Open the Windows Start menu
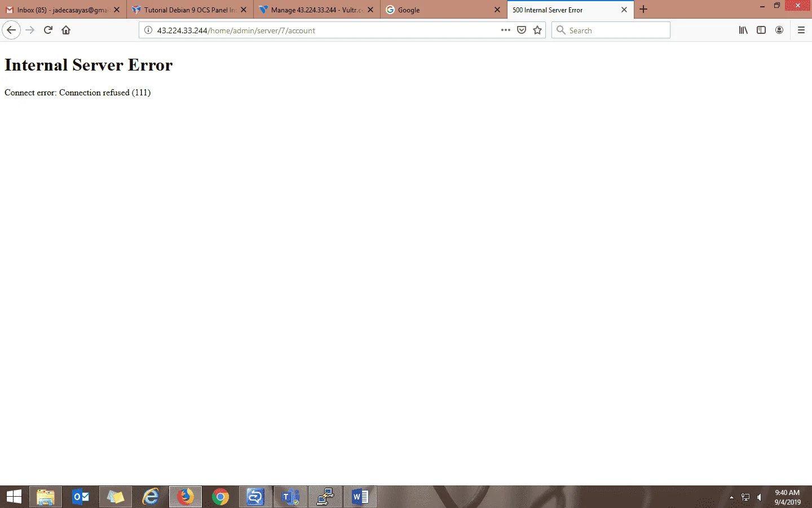This screenshot has width=812, height=508. pos(14,497)
